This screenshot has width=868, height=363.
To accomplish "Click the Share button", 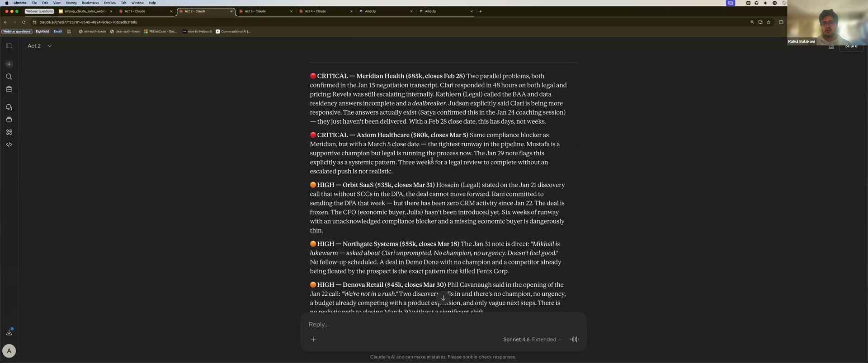I will (x=851, y=47).
